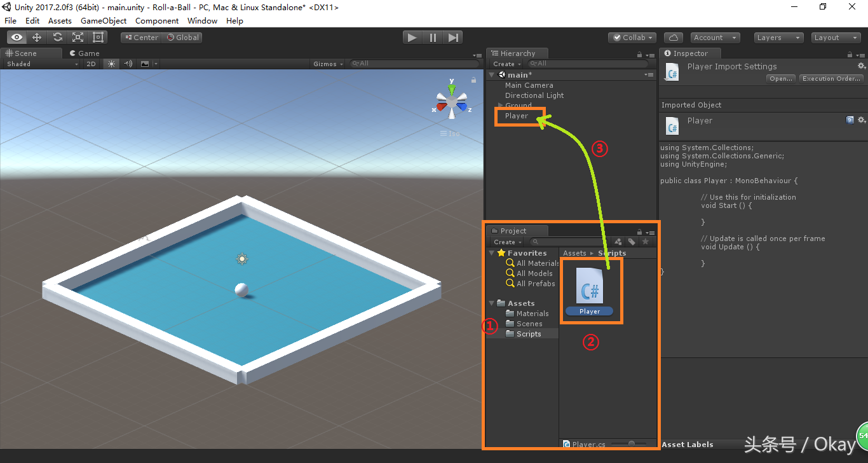Open the Layers dropdown
Viewport: 868px width, 463px height.
778,38
